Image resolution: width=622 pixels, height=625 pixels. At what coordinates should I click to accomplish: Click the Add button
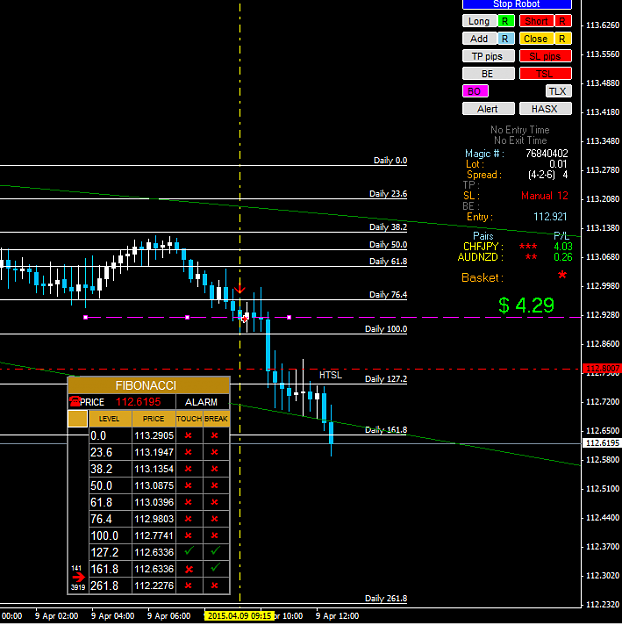click(479, 39)
